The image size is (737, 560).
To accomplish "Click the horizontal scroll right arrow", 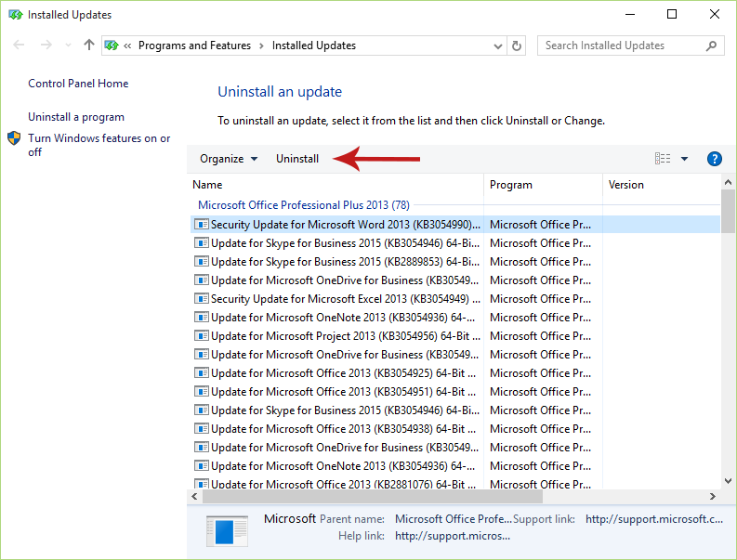I will (713, 496).
